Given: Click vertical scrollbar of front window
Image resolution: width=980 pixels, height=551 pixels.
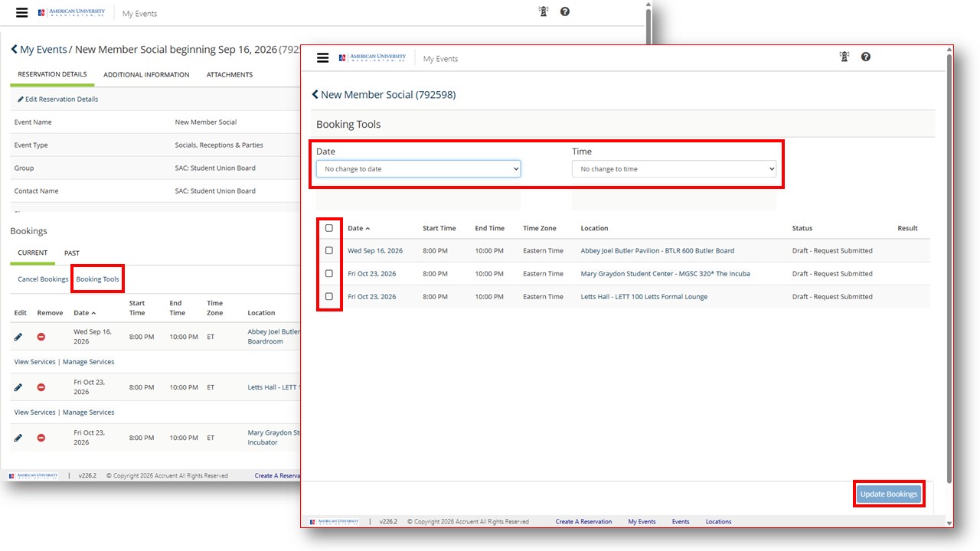Looking at the screenshot, I should (x=949, y=268).
